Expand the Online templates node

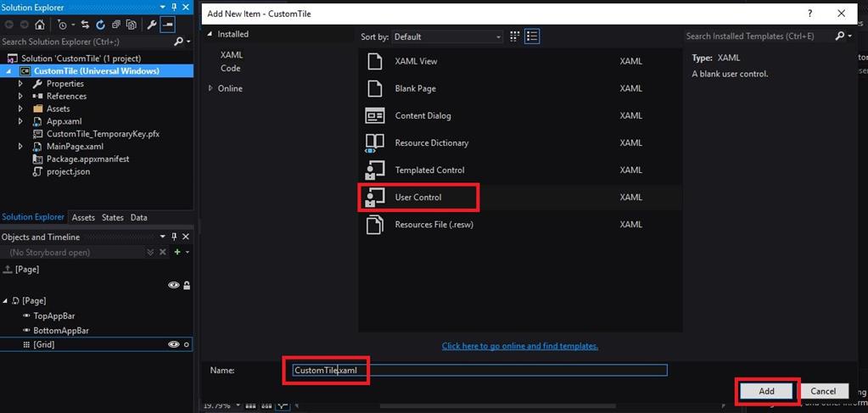point(210,88)
